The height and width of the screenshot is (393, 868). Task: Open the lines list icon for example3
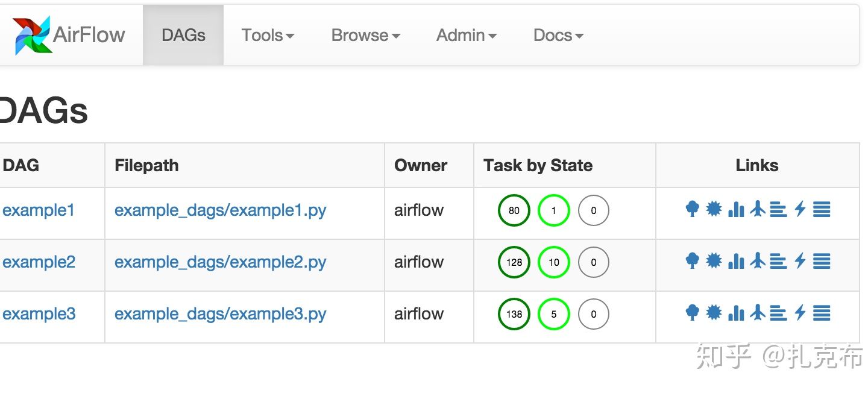pyautogui.click(x=822, y=313)
